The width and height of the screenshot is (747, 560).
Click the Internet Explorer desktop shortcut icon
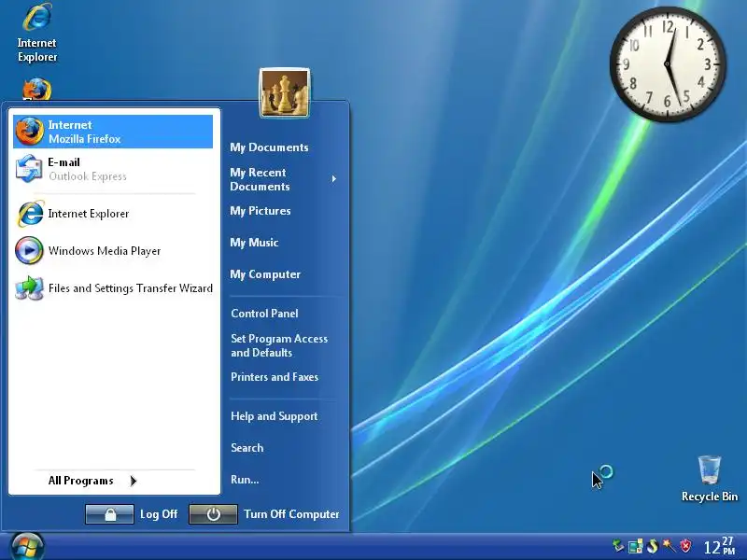(37, 18)
